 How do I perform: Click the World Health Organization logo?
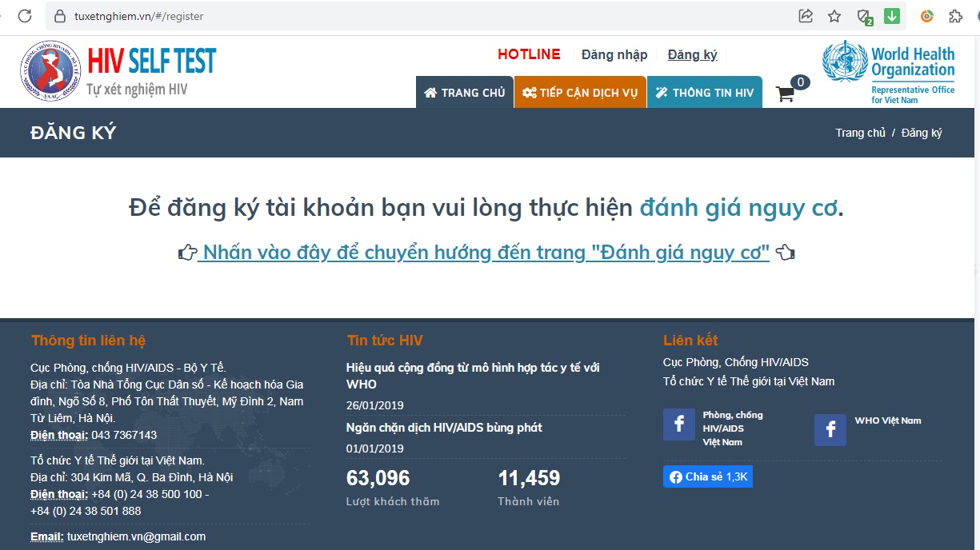click(889, 71)
